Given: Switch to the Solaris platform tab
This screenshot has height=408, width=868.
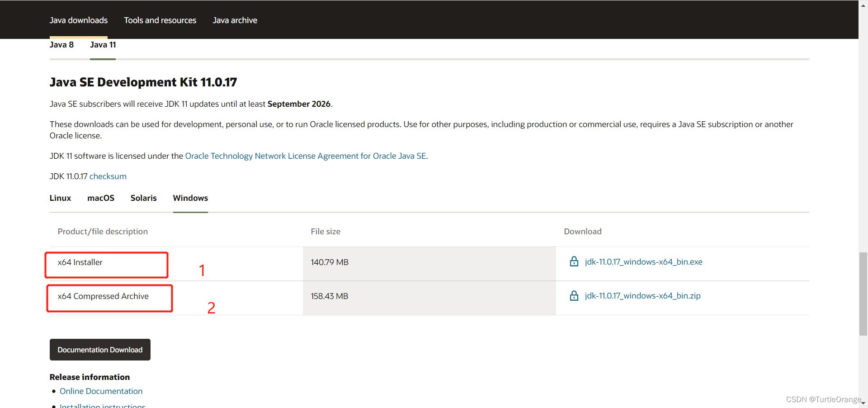Looking at the screenshot, I should point(143,198).
